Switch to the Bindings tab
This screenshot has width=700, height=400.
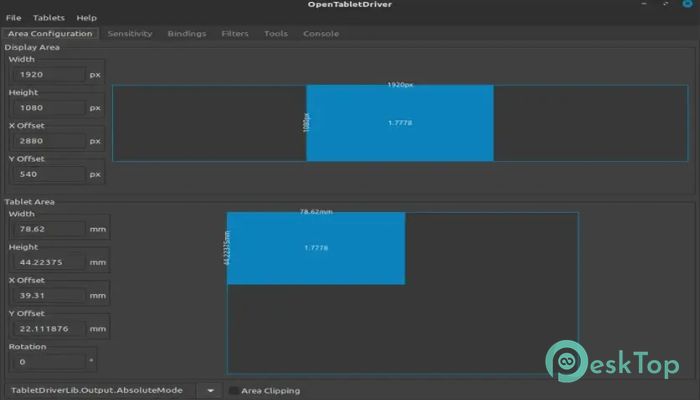[x=187, y=33]
